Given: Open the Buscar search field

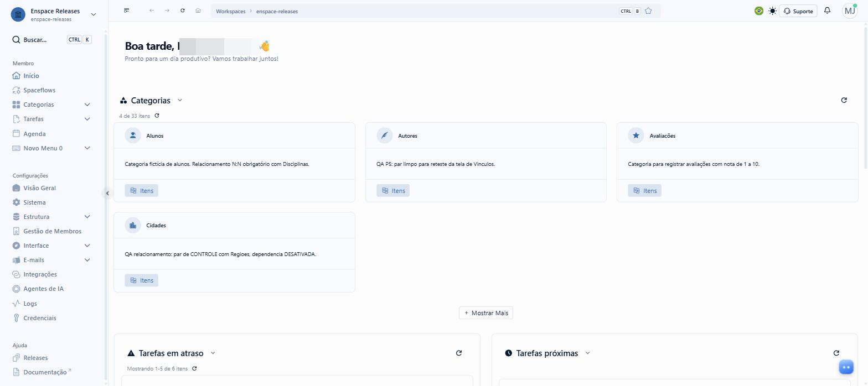Looking at the screenshot, I should [x=52, y=40].
